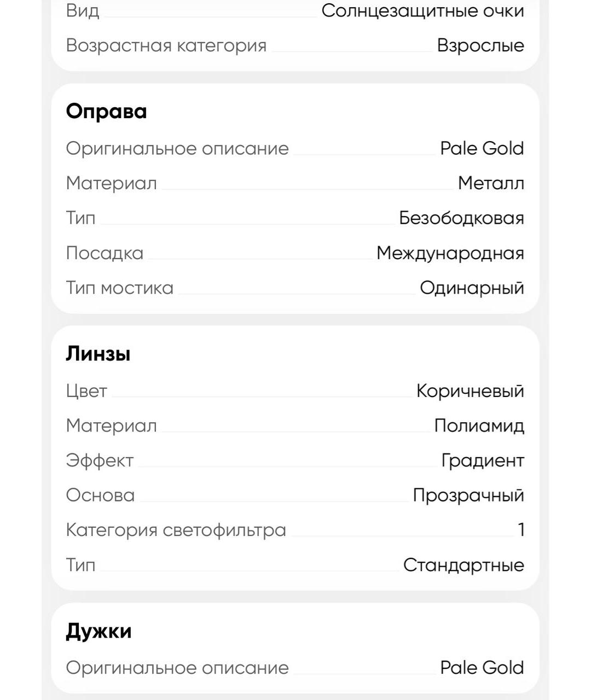
Task: Click Pale Gold in the Оправа section
Action: point(482,148)
